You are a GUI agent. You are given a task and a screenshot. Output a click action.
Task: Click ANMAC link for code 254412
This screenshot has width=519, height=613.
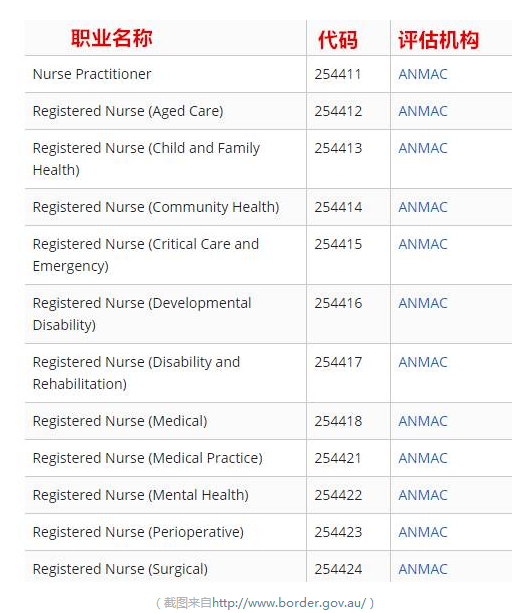[x=422, y=111]
